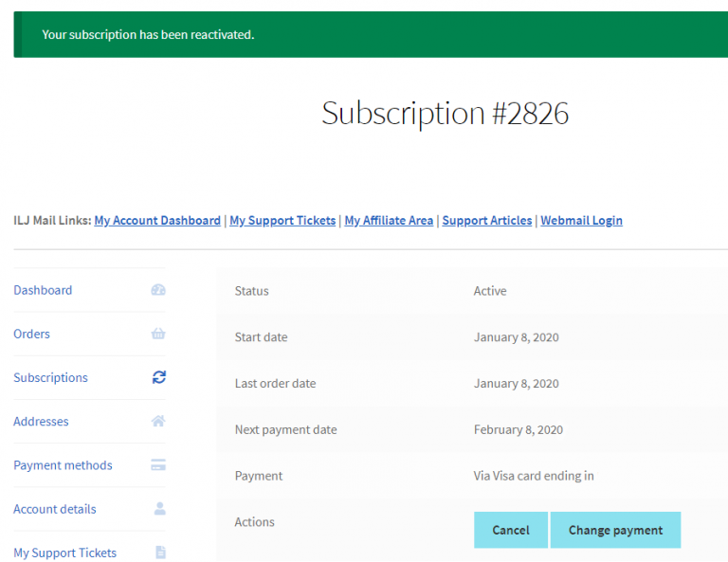Click the My Support Tickets document icon

(x=160, y=553)
